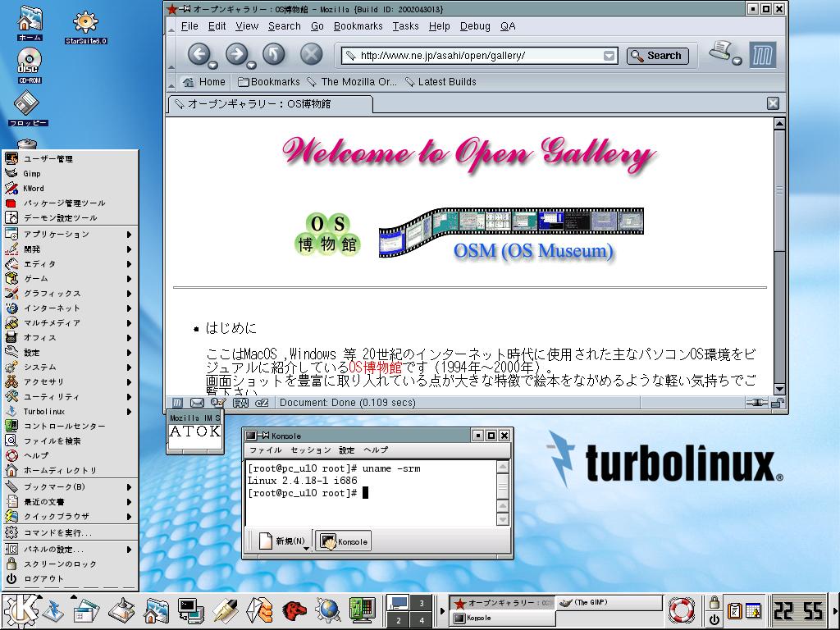Open the File menu in Mozilla

click(x=189, y=26)
